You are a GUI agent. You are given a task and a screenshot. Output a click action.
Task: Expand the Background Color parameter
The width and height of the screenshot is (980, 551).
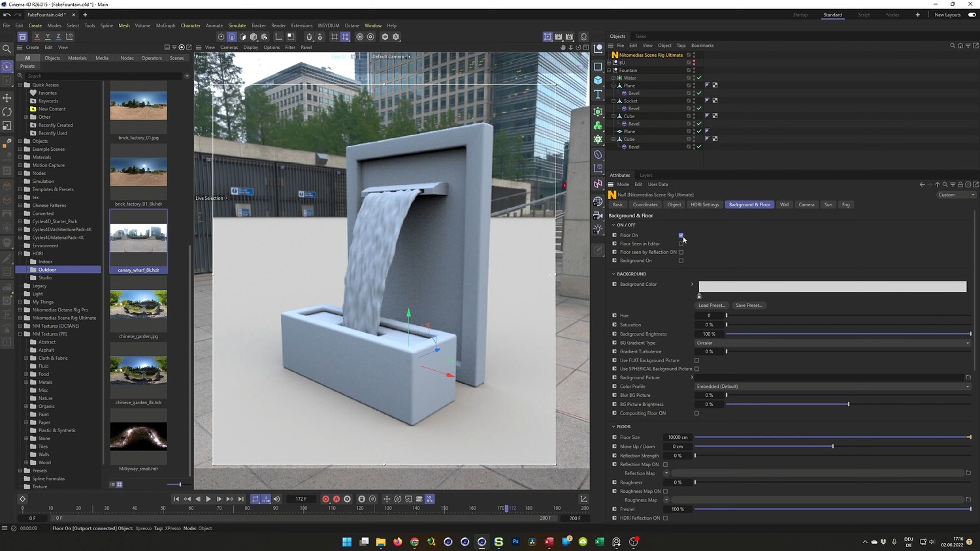pyautogui.click(x=692, y=284)
